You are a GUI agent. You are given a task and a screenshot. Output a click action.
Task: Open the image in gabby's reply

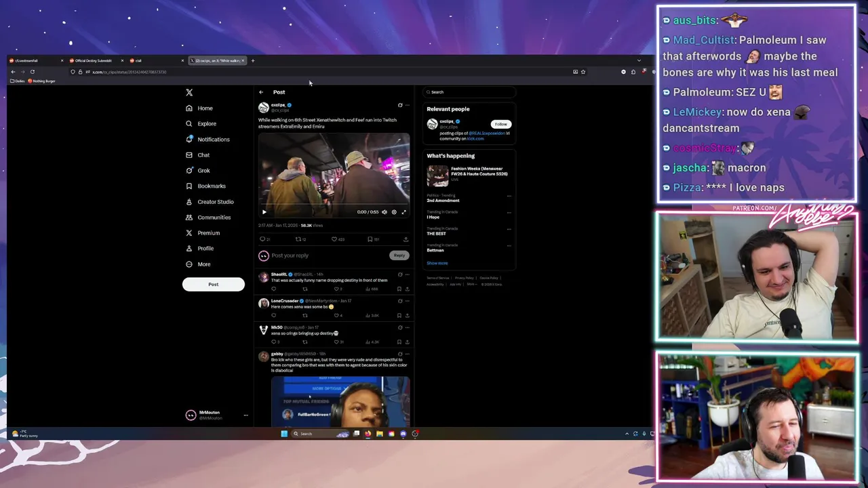pos(340,401)
